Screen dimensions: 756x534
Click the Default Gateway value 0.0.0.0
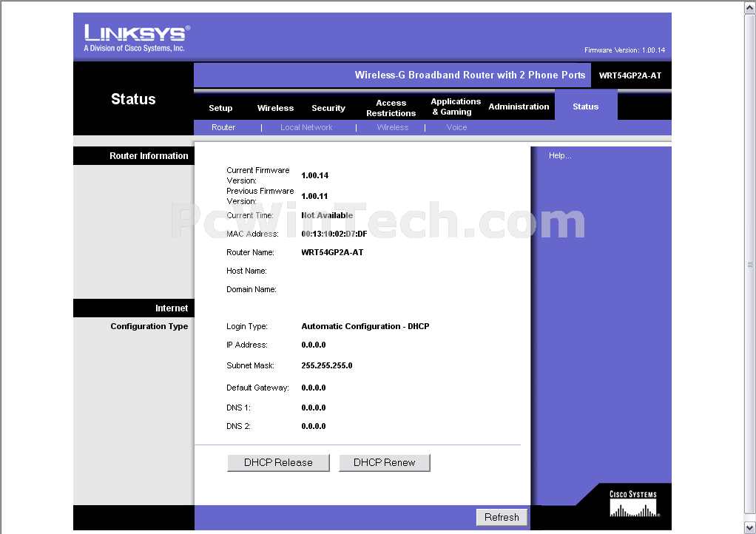tap(314, 388)
